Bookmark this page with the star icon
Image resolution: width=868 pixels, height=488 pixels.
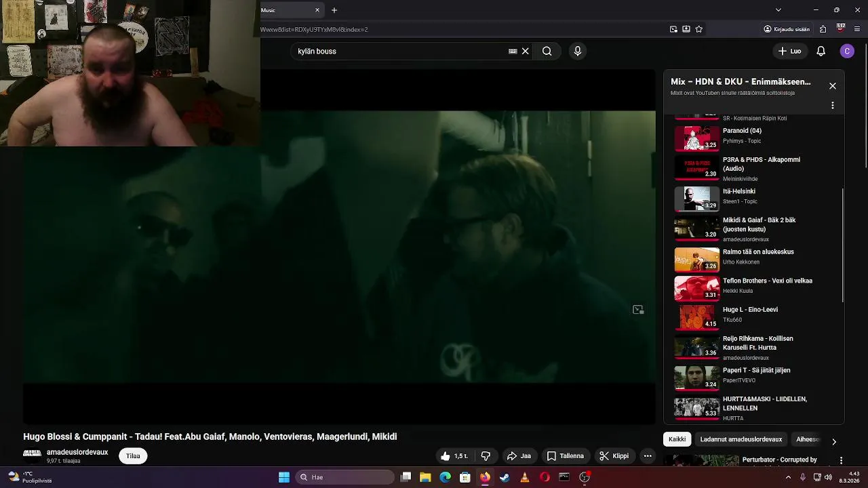click(699, 29)
